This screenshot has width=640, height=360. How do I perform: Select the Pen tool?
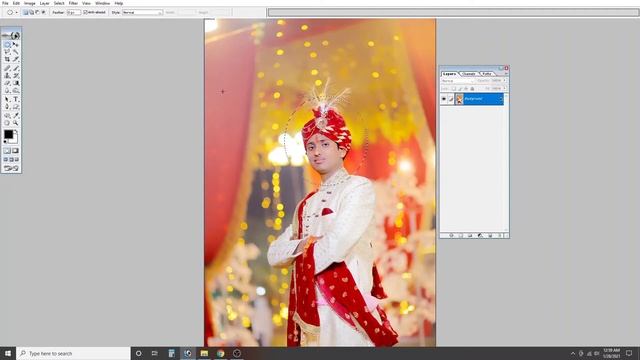click(7, 107)
